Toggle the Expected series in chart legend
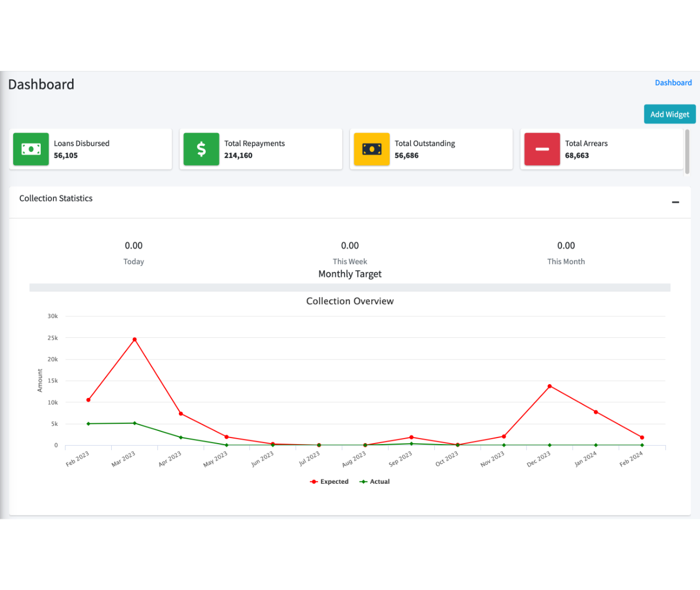Screen dimensions: 700x590 [330, 482]
